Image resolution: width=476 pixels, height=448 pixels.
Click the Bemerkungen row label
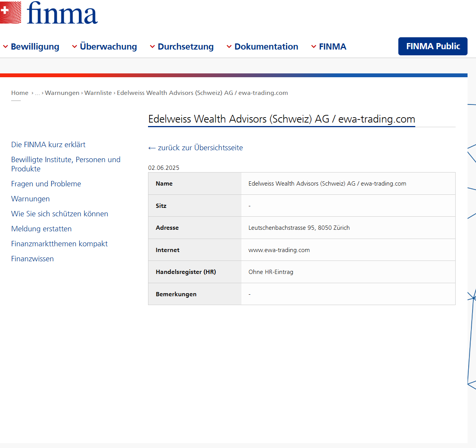click(x=176, y=294)
